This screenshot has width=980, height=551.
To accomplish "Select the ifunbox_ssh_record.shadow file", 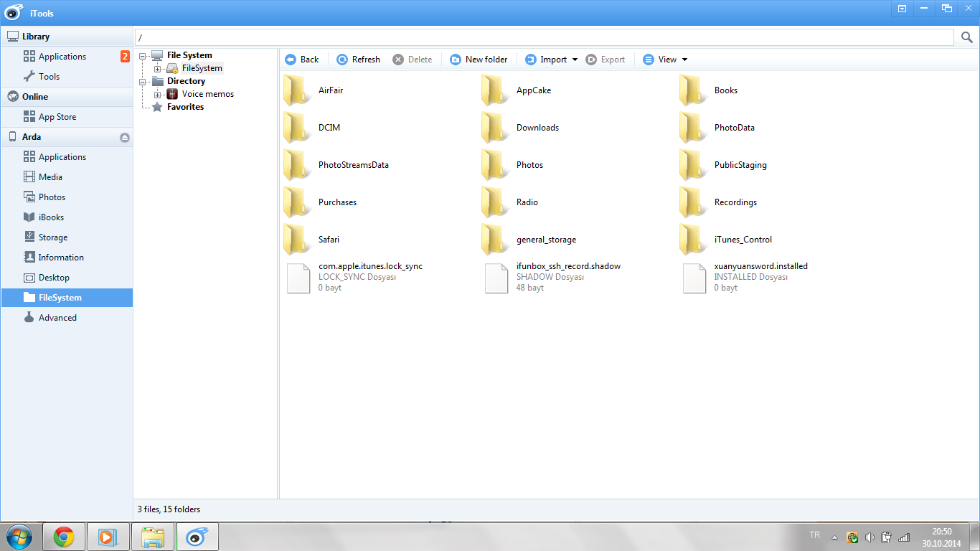I will click(x=552, y=277).
